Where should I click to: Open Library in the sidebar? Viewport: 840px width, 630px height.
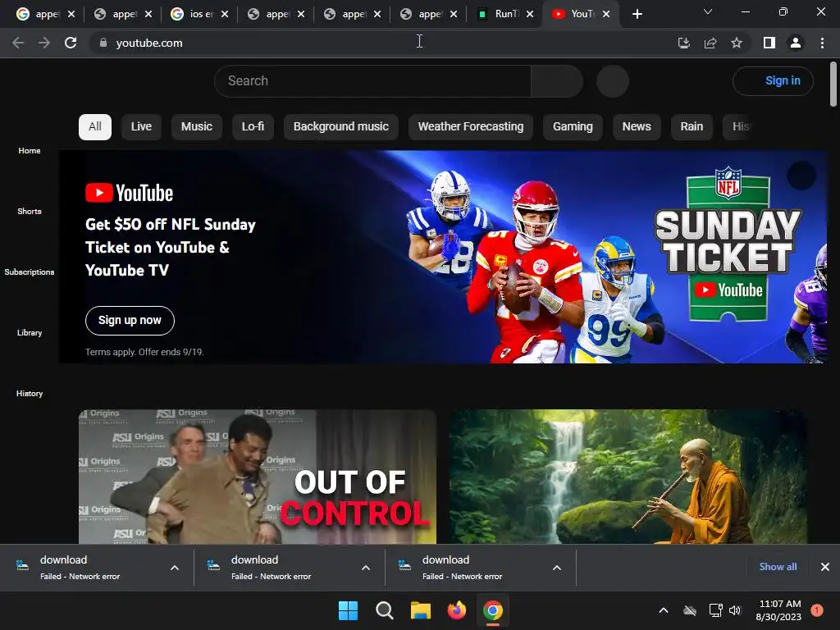pos(30,333)
